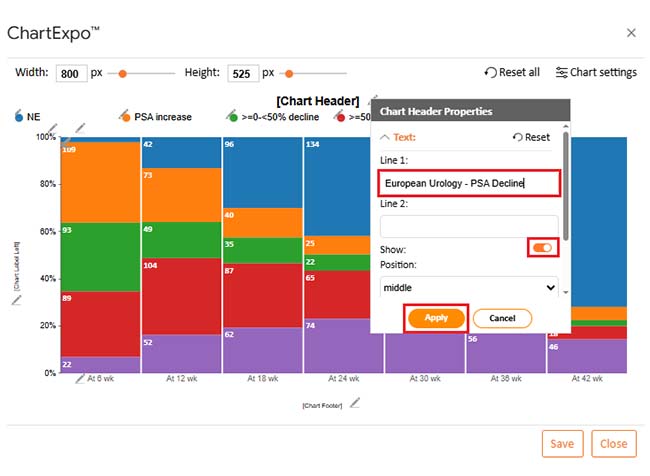Viewport: 650px width, 476px height.
Task: Save the chart with the Save button
Action: tap(562, 443)
